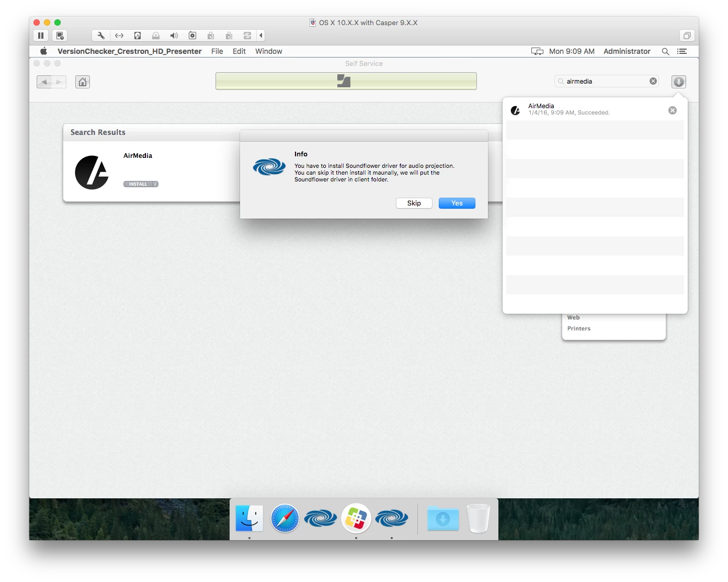Click the network adapter arrows icon
728x582 pixels.
tap(119, 36)
